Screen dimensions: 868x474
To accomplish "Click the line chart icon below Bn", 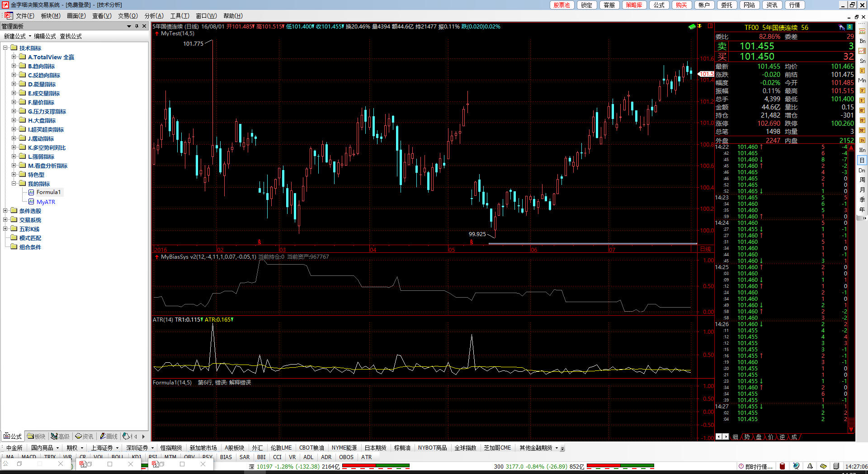I will point(862,51).
